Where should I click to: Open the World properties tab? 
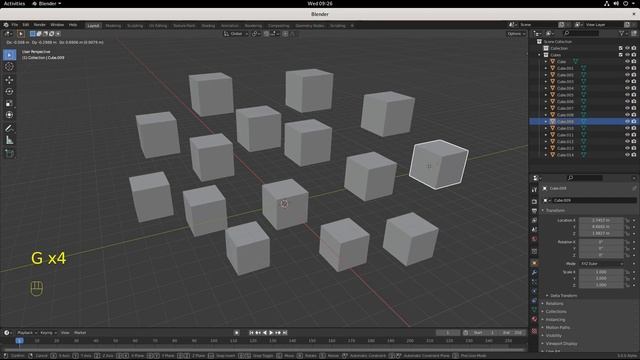click(x=534, y=239)
